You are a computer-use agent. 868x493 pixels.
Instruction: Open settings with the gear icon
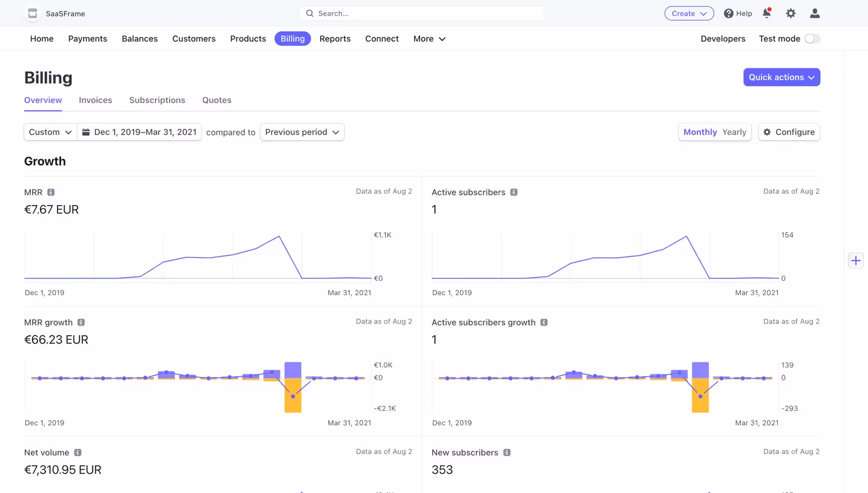(x=791, y=13)
